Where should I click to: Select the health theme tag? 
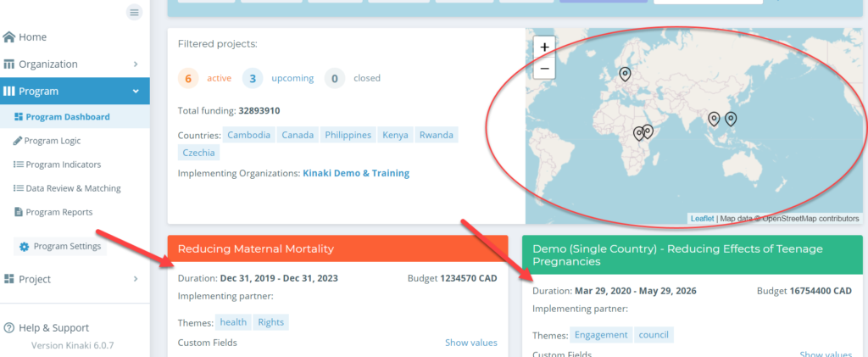(233, 322)
